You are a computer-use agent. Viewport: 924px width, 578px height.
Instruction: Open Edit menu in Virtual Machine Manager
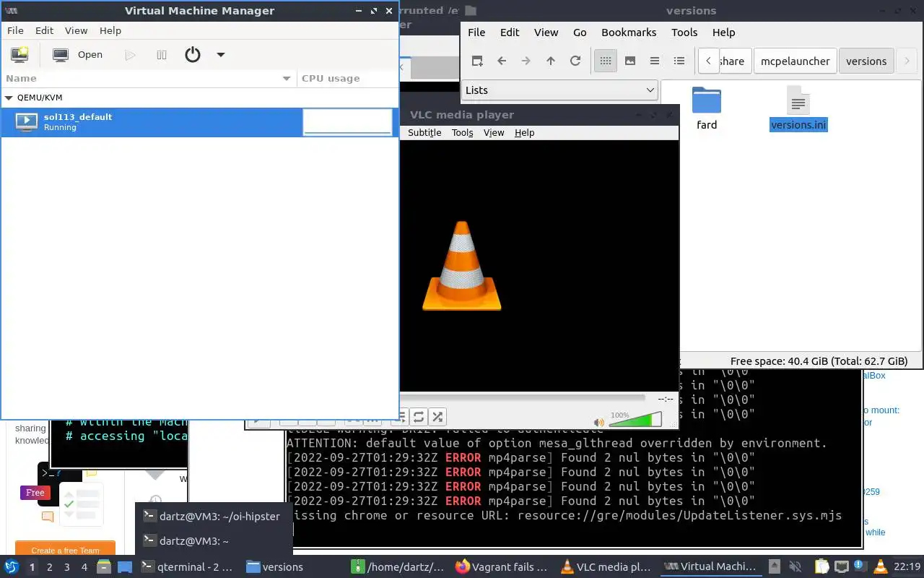point(44,30)
